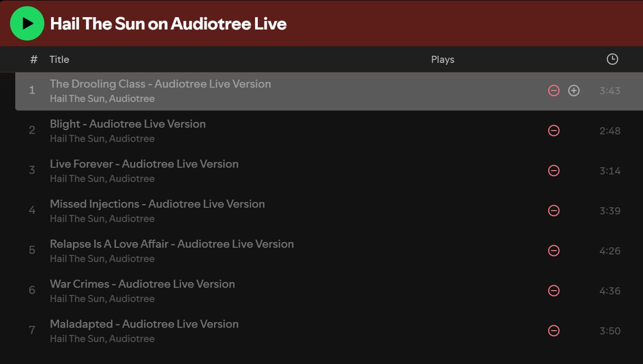Click minus icon on Relapse Is A Love Affair row
The image size is (643, 364).
coord(554,251)
